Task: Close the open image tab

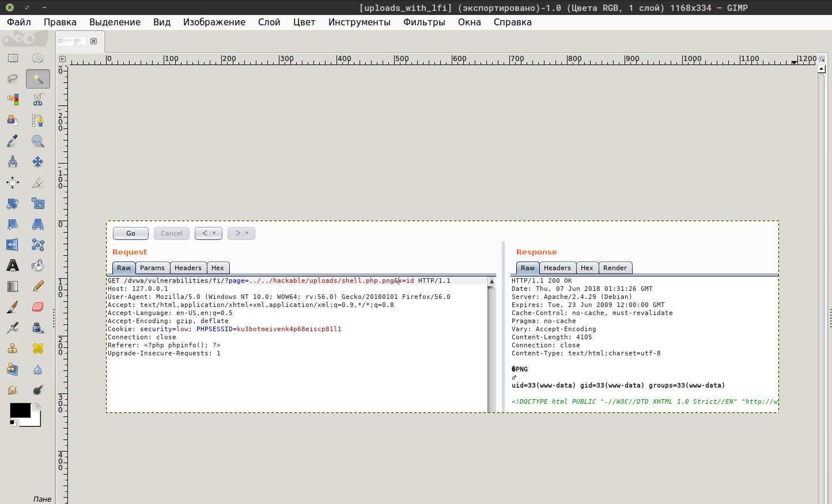Action: (x=93, y=41)
